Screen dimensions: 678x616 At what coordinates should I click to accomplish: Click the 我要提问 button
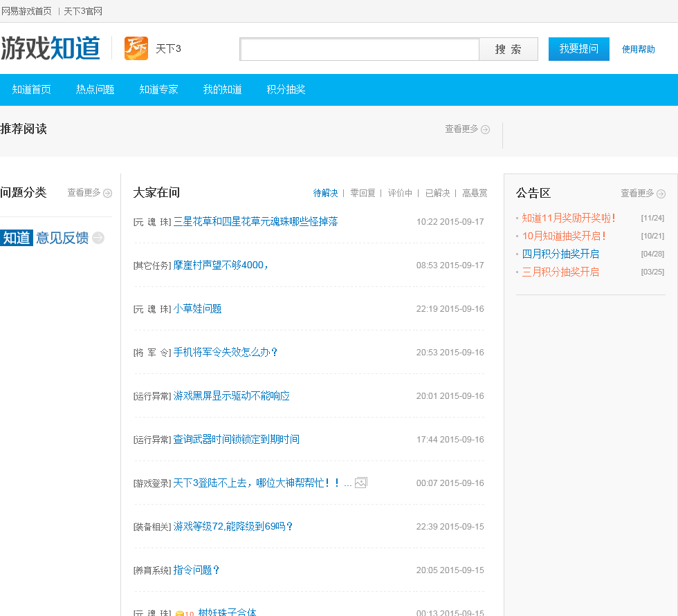click(578, 49)
